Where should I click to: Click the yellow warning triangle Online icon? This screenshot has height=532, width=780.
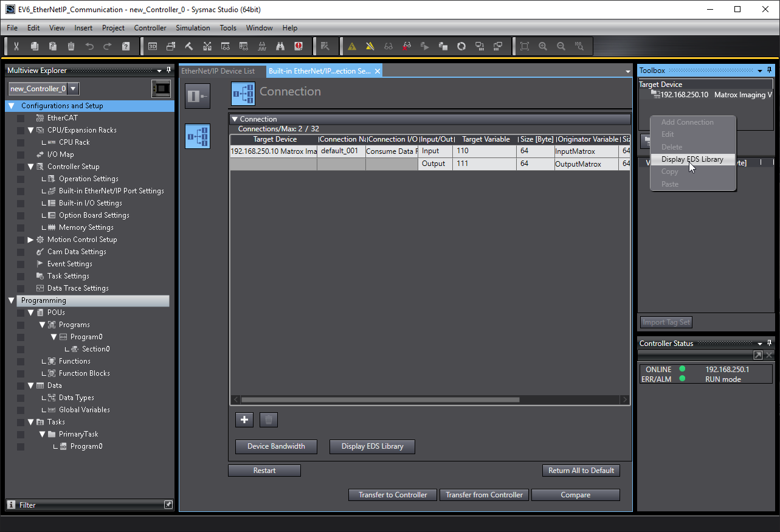[352, 46]
